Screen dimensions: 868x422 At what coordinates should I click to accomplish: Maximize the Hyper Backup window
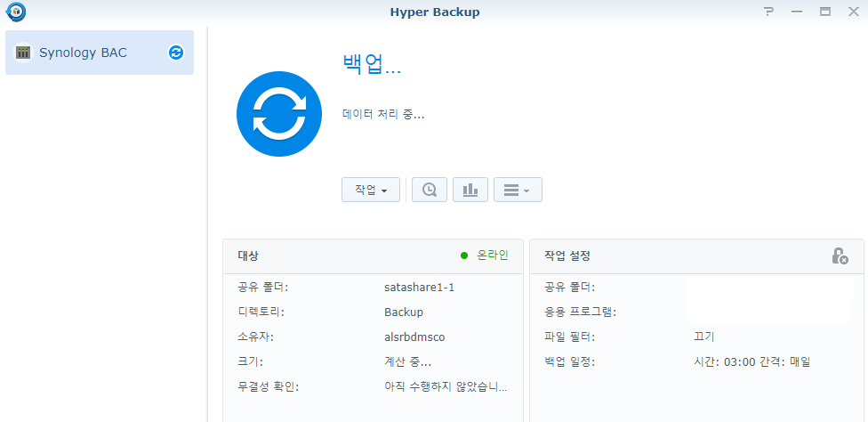click(x=824, y=12)
